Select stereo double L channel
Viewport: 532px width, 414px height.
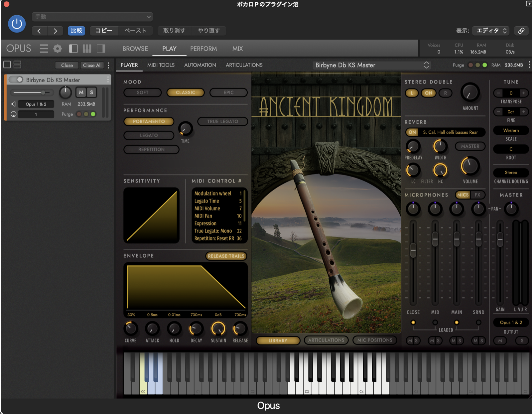tap(412, 93)
